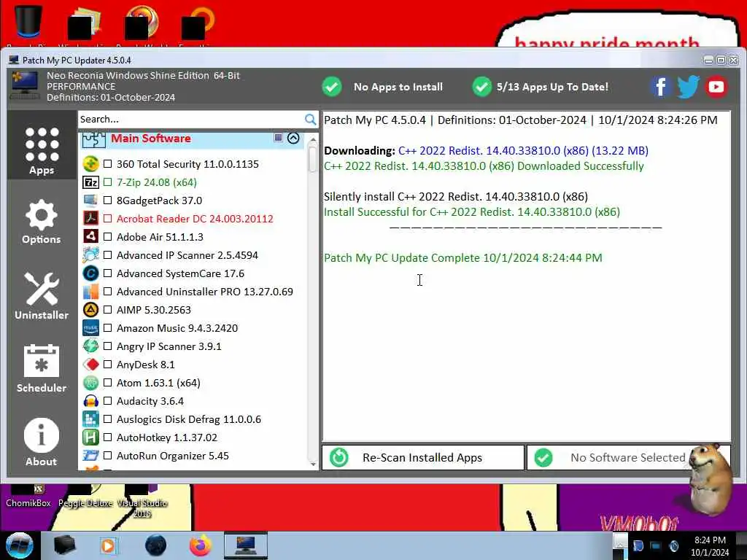Screen dimensions: 747x560
Task: Check the 8GadgetPack 37.0 checkbox
Action: tap(108, 201)
